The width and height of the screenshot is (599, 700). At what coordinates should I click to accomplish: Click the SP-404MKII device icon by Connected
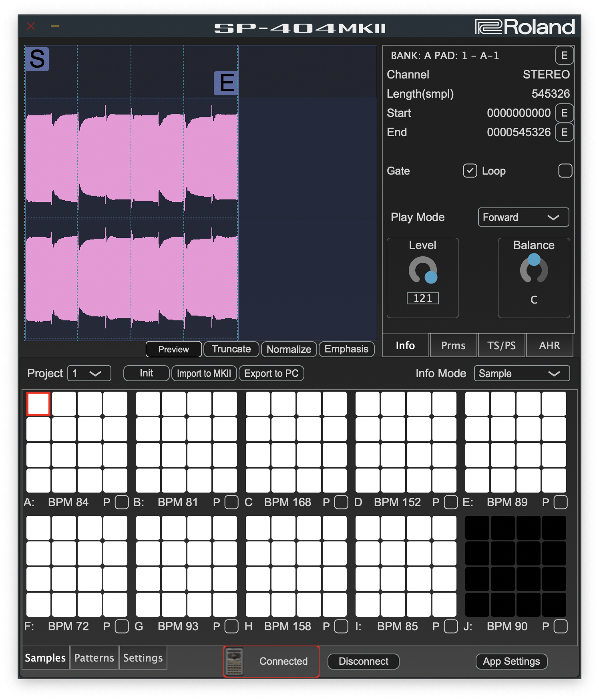(234, 662)
